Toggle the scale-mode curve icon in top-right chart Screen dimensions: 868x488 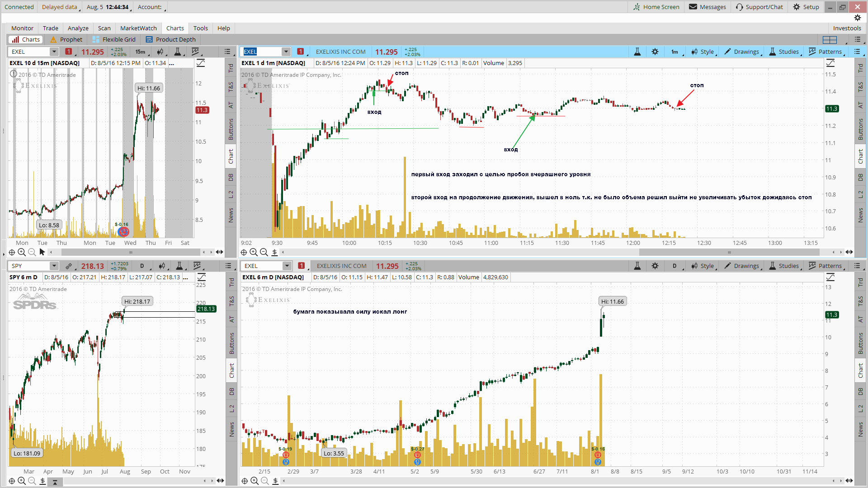point(830,63)
